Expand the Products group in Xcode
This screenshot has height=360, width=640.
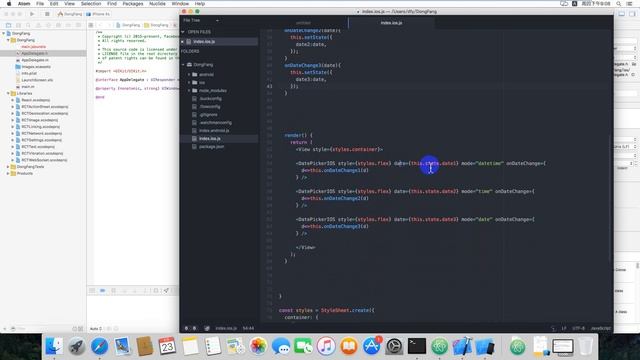click(x=8, y=173)
